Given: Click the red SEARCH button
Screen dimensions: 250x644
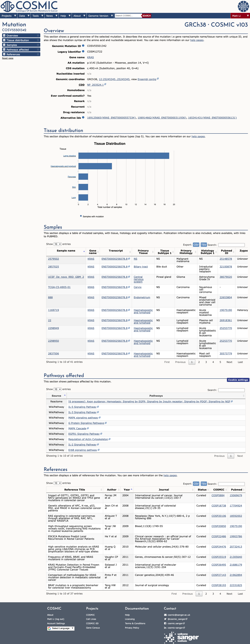Looking at the screenshot, I should tap(147, 15).
